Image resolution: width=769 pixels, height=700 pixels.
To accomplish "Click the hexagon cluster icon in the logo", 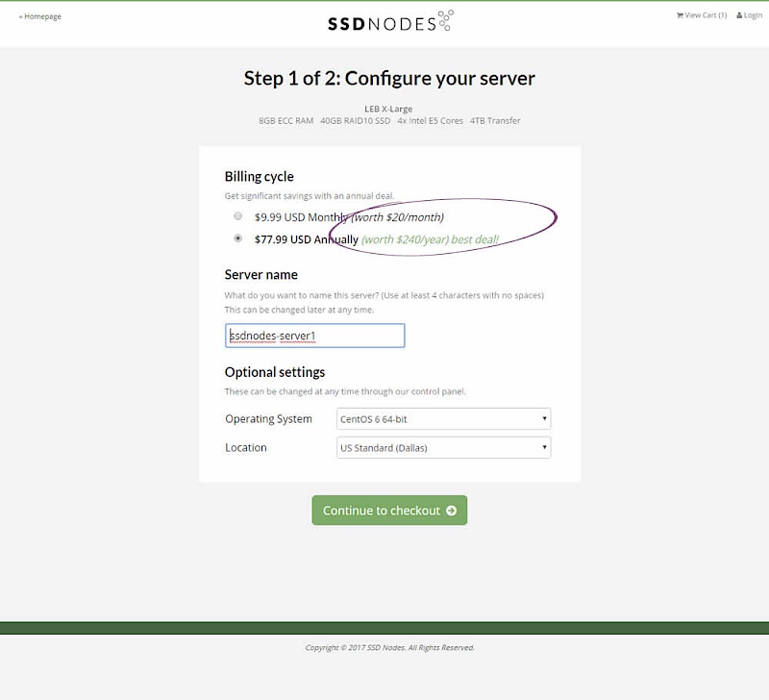I will [445, 20].
